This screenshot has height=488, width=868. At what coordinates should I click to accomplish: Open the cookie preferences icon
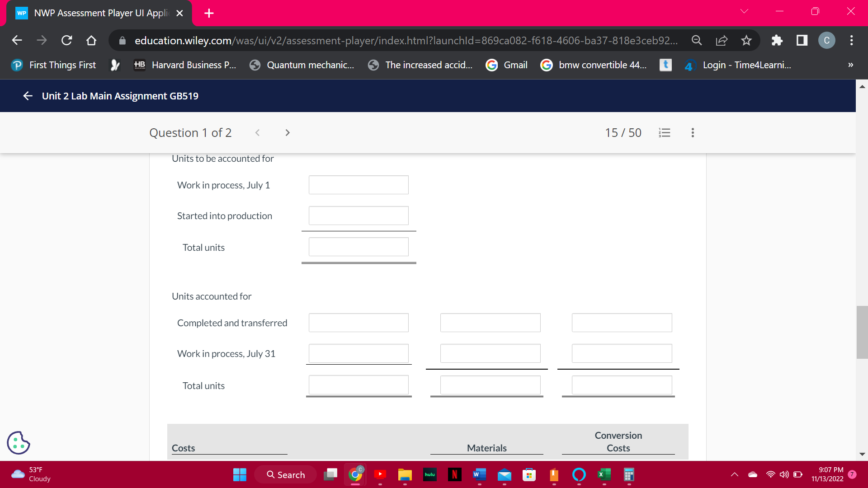19,443
